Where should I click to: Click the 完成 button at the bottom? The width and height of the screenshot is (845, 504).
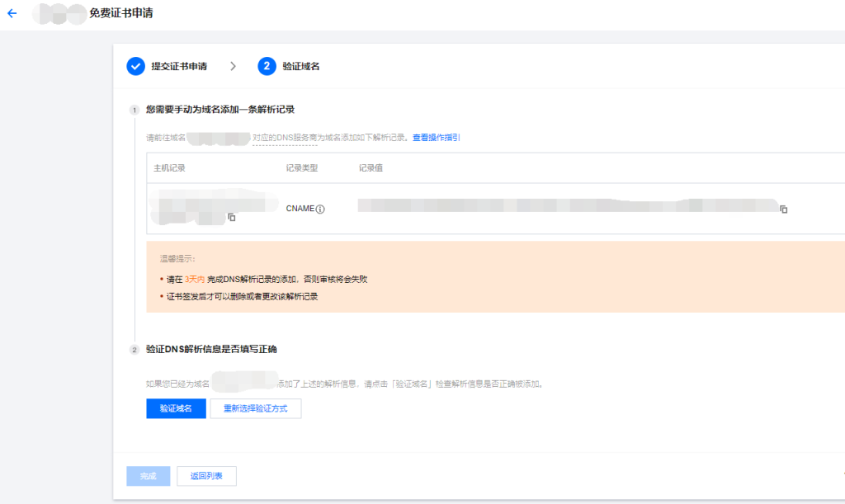(x=148, y=476)
